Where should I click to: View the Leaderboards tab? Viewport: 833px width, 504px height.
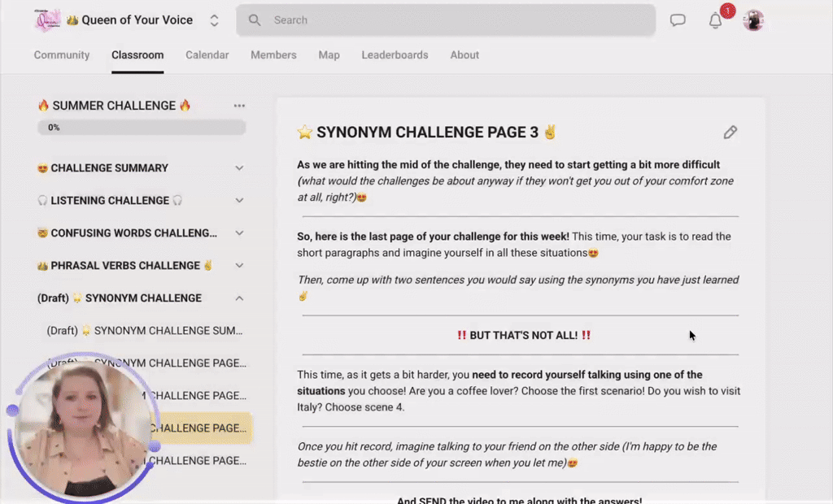(x=395, y=54)
